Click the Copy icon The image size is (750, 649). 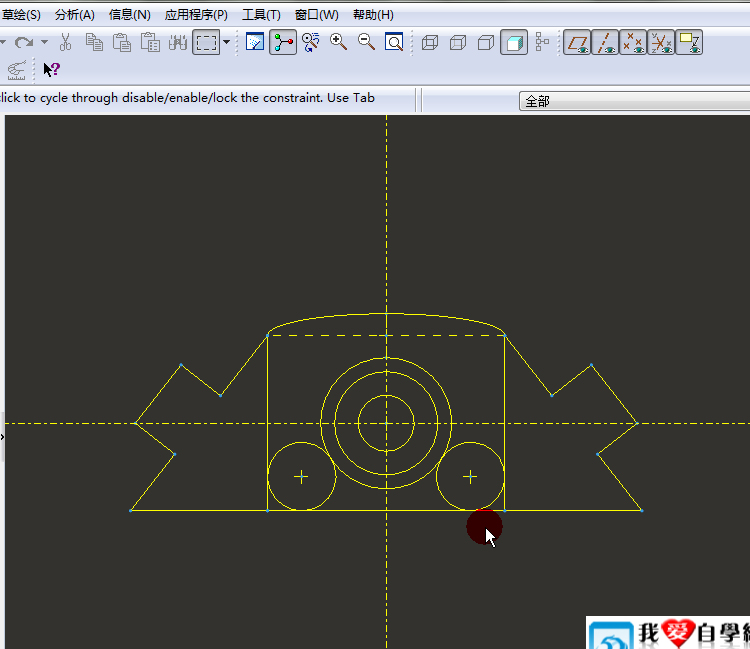pos(94,42)
